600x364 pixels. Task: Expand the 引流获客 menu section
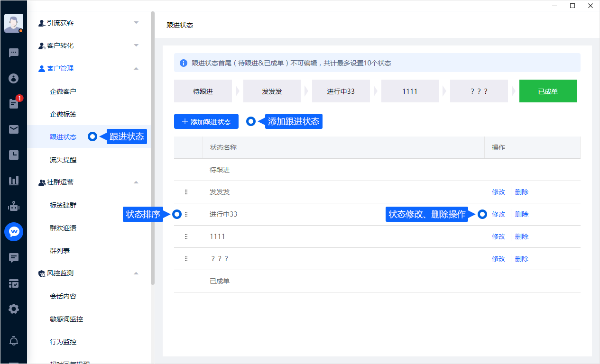[136, 23]
